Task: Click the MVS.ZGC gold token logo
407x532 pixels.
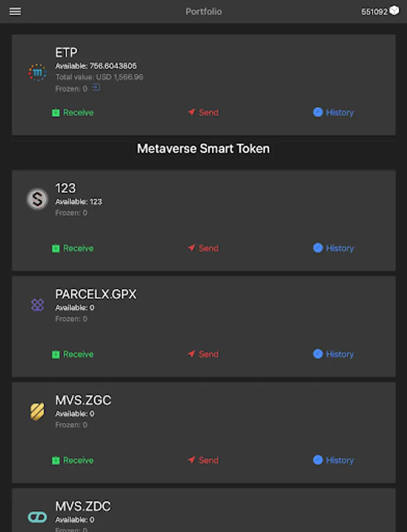Action: (x=37, y=411)
